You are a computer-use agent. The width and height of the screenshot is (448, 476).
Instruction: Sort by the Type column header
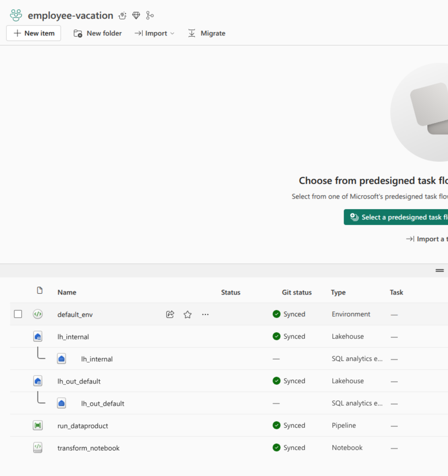tap(338, 292)
